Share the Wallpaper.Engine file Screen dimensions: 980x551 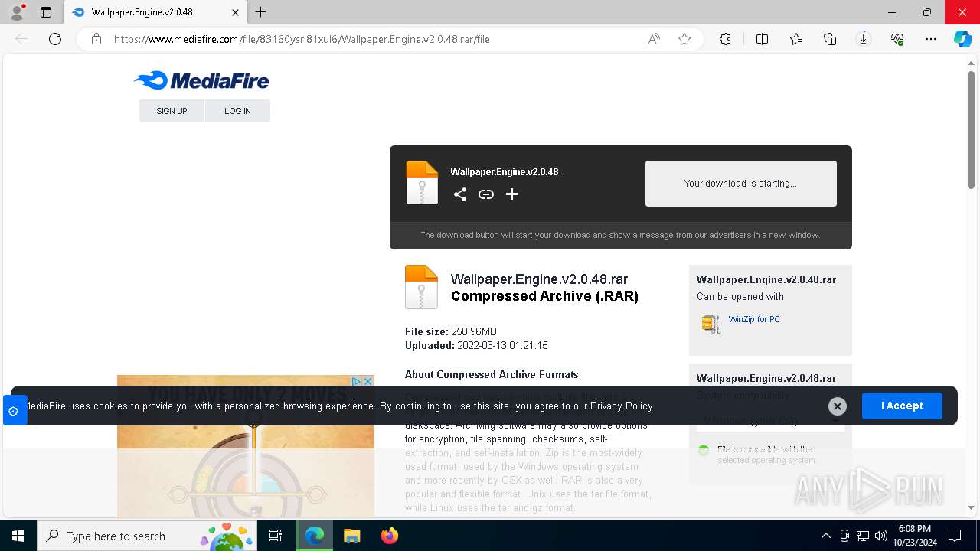[x=460, y=194]
